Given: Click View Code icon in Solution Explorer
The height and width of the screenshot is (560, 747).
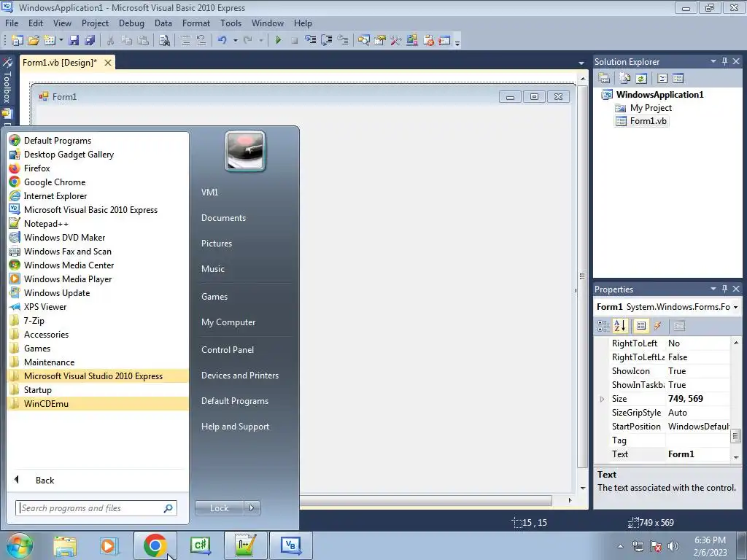Looking at the screenshot, I should (662, 78).
